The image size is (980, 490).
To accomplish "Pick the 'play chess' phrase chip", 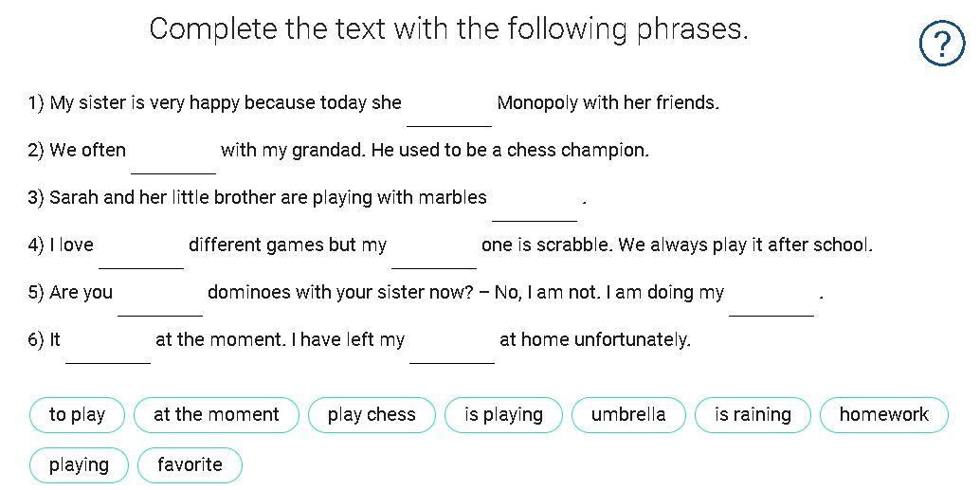I will [372, 415].
